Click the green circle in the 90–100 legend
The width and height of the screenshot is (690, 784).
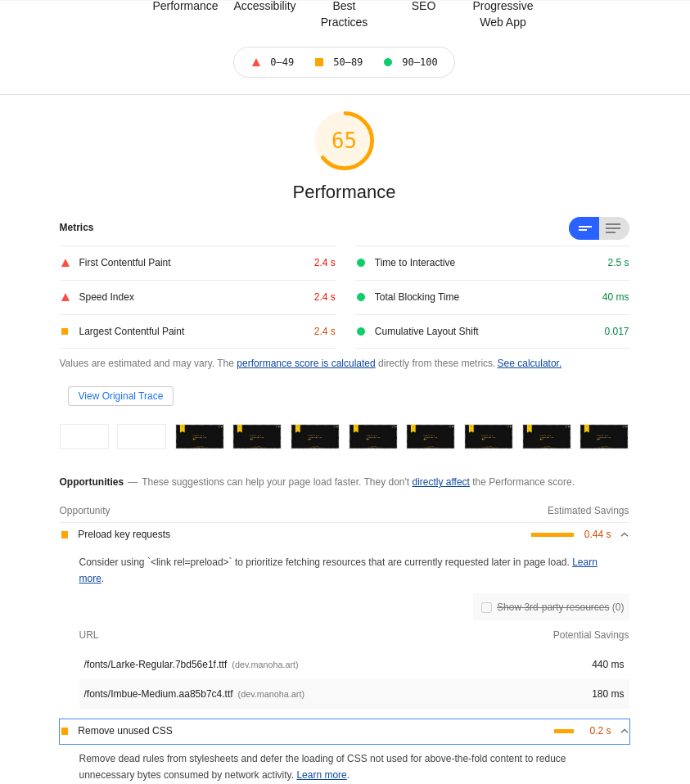coord(387,62)
